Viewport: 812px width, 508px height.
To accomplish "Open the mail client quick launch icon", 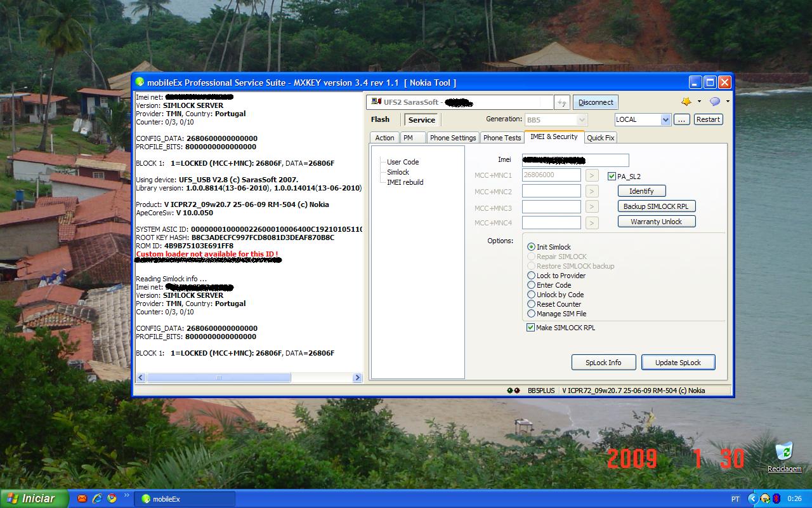I will coord(82,498).
